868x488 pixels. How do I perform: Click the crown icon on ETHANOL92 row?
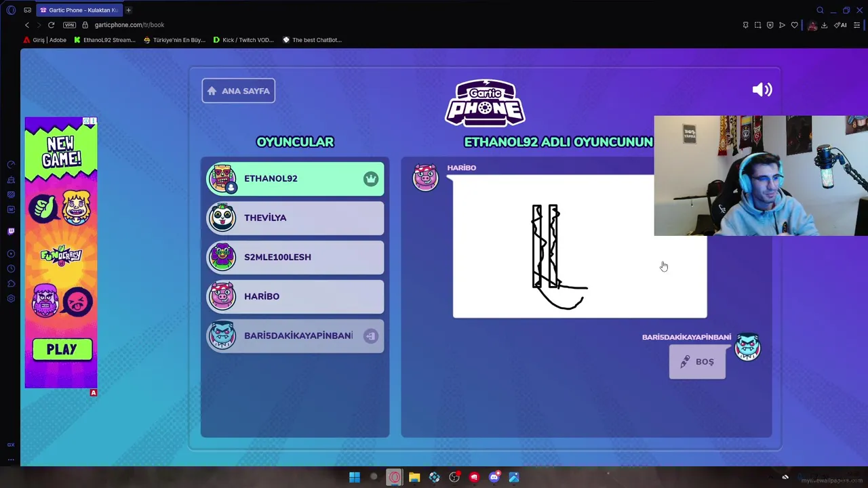(370, 179)
